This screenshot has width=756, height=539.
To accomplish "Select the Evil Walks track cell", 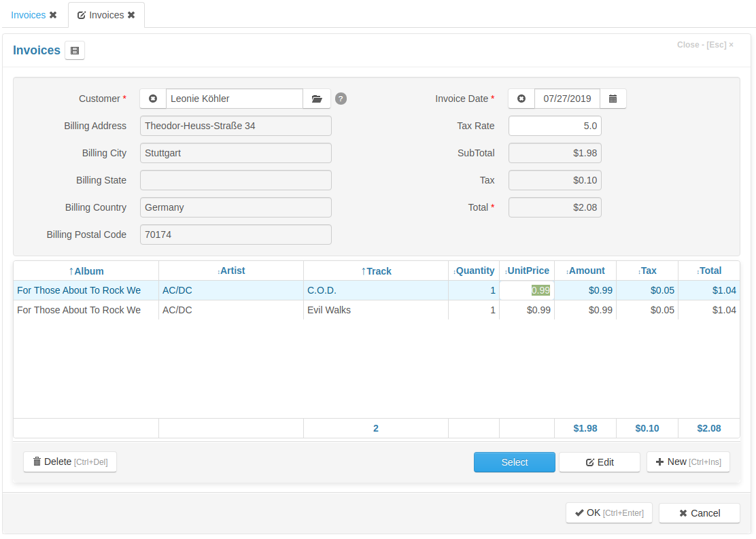I will point(376,310).
